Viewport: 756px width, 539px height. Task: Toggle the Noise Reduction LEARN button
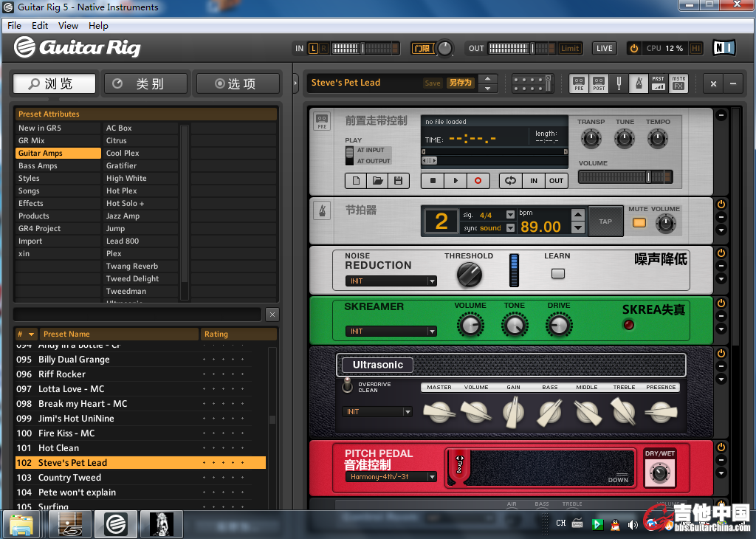(x=557, y=273)
